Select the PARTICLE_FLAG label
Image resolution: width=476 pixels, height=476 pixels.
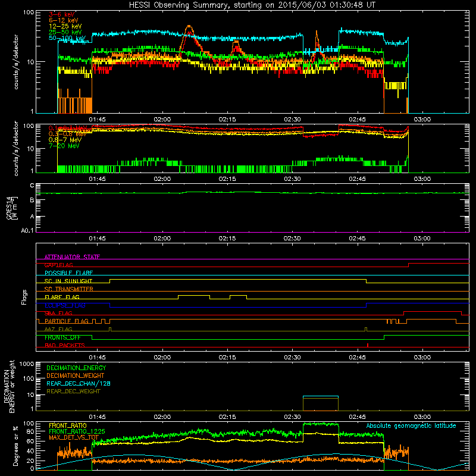coord(67,321)
